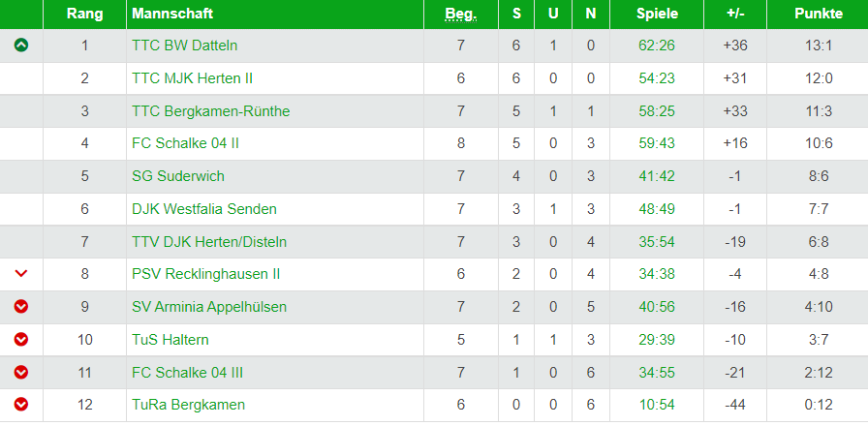The width and height of the screenshot is (868, 426).
Task: Open the 10:54 games score of TuRa Bergkamen
Action: click(657, 405)
